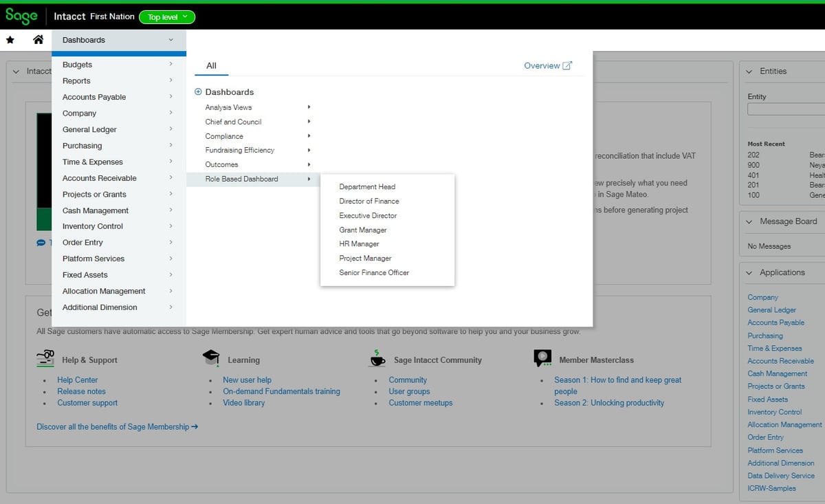
Task: Open the Help Center link
Action: tap(77, 380)
